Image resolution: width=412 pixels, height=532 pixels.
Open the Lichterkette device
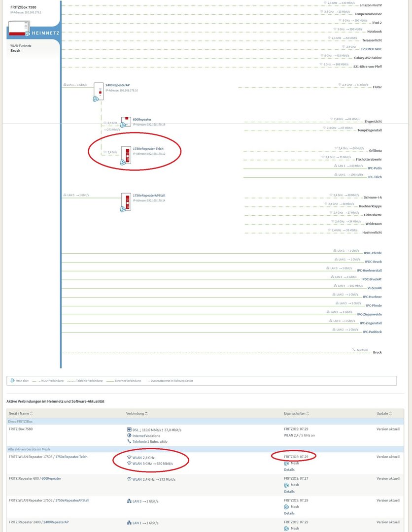click(x=373, y=215)
